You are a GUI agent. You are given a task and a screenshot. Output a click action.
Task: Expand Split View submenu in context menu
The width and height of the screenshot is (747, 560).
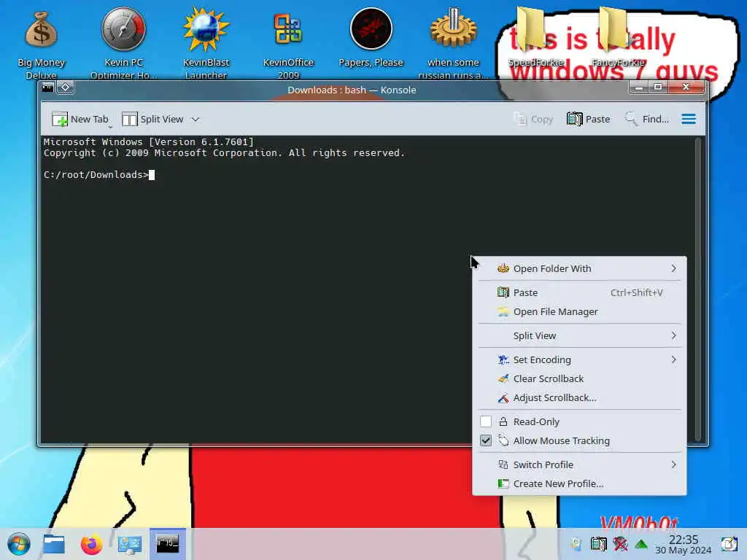click(578, 335)
